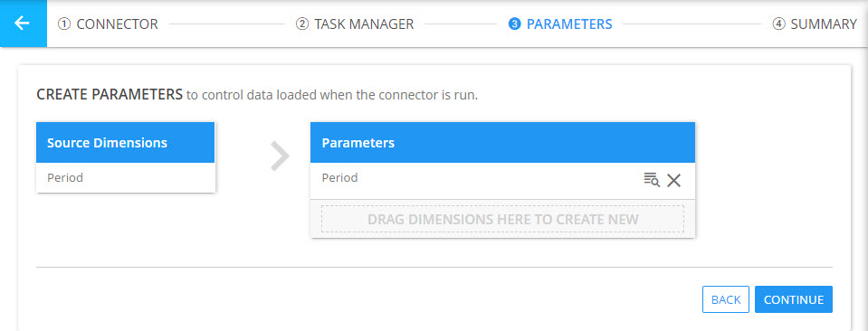Screen dimensions: 868x331
Task: Click the CONTINUE button
Action: tap(794, 299)
